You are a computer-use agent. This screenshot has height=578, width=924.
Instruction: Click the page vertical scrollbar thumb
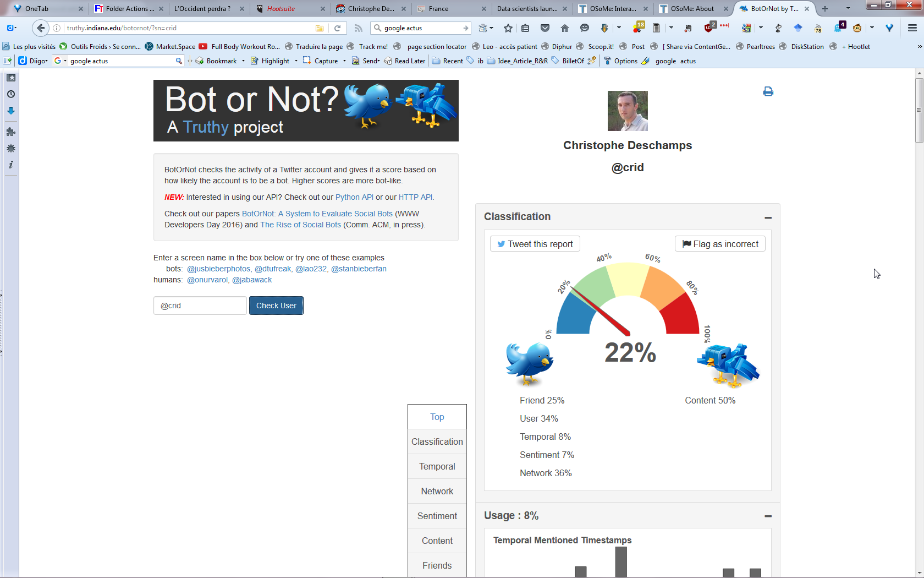[x=919, y=110]
